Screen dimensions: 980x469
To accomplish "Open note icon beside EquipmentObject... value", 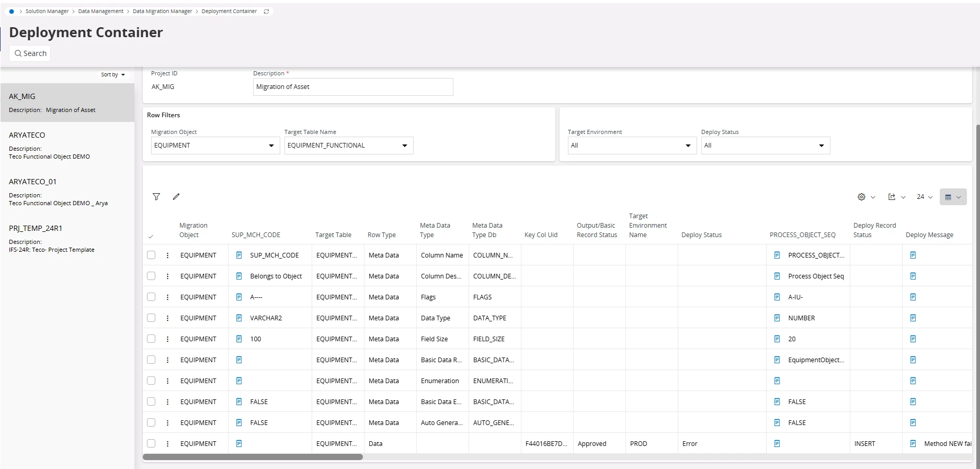I will (x=777, y=360).
